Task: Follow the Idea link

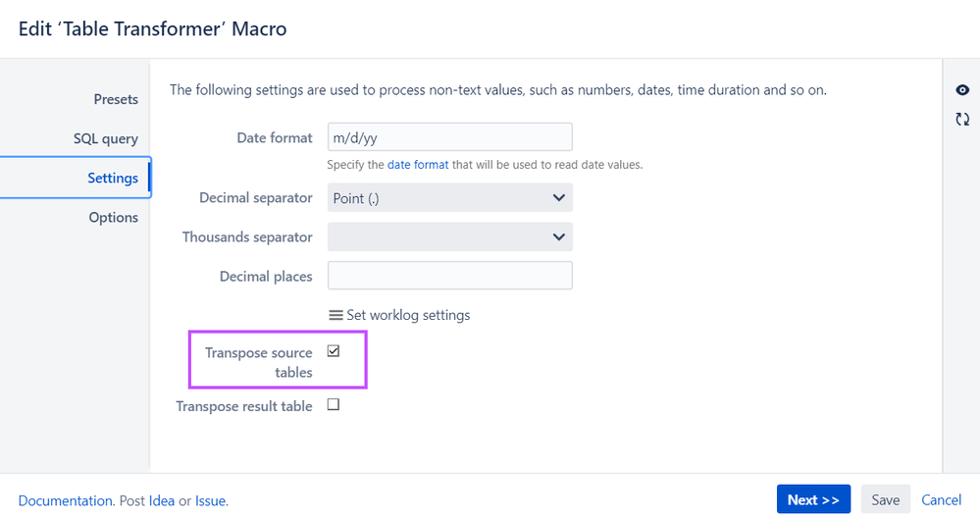Action: pyautogui.click(x=162, y=500)
